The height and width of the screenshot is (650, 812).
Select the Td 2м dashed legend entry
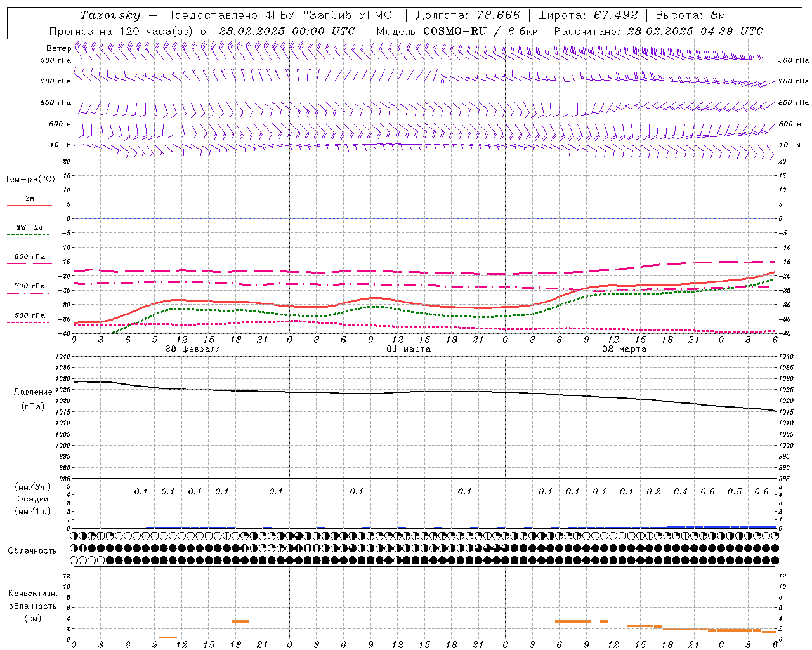pos(29,230)
